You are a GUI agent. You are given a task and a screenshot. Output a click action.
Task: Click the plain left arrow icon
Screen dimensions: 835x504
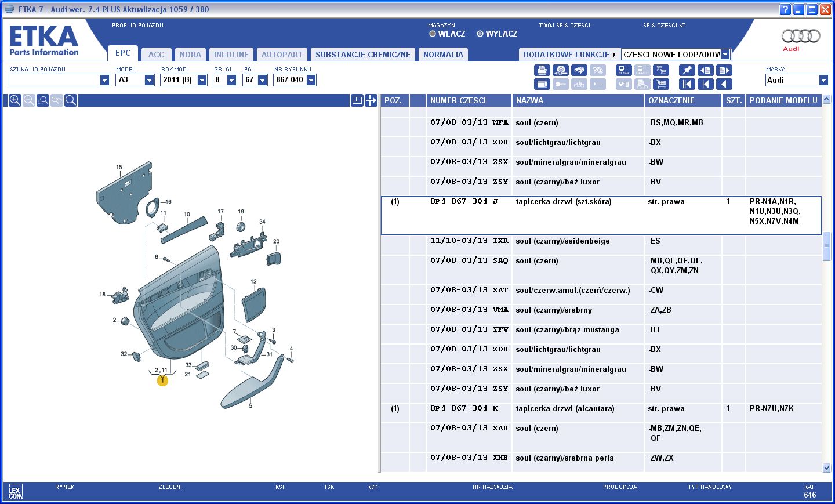click(724, 84)
